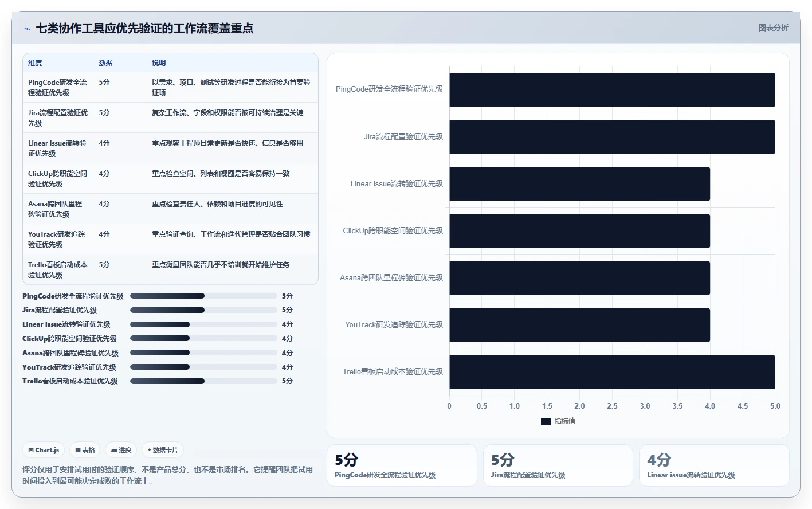Viewport: 812px width, 509px height.
Task: Select Asana跨团队里程碑验证优先级 table cell
Action: (58, 209)
